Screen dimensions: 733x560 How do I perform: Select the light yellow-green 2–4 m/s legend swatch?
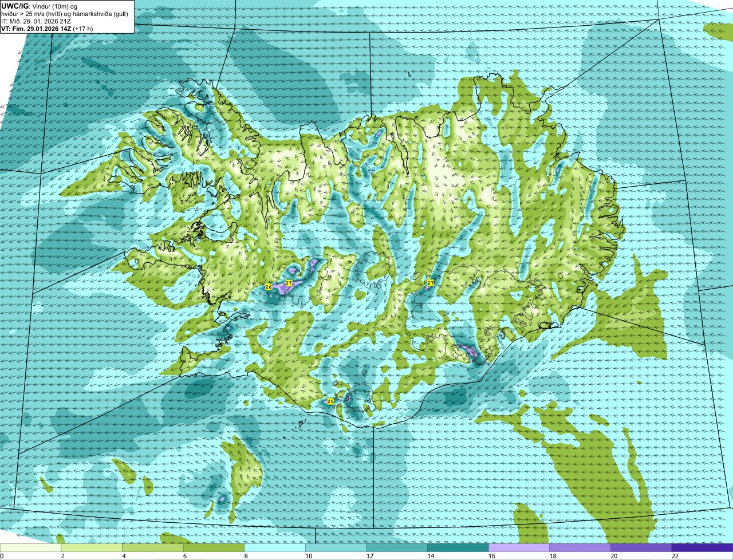(x=91, y=547)
